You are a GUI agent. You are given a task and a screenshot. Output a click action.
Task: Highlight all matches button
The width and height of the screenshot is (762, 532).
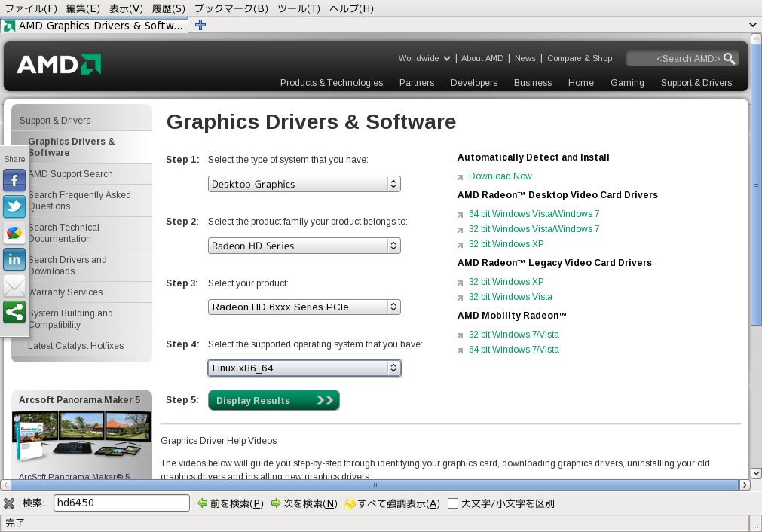[392, 503]
